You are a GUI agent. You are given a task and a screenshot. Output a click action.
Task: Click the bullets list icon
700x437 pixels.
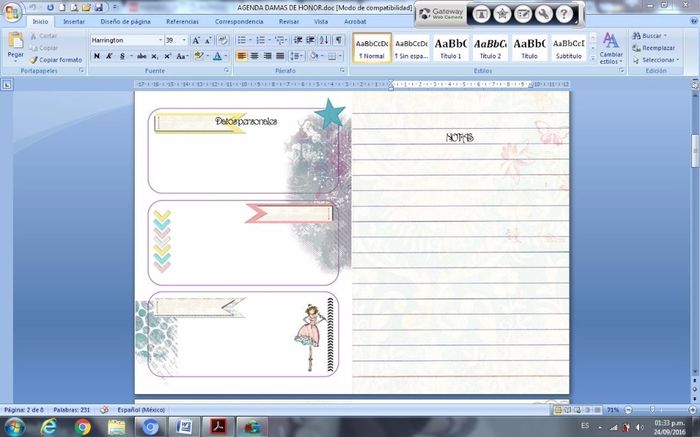click(241, 40)
